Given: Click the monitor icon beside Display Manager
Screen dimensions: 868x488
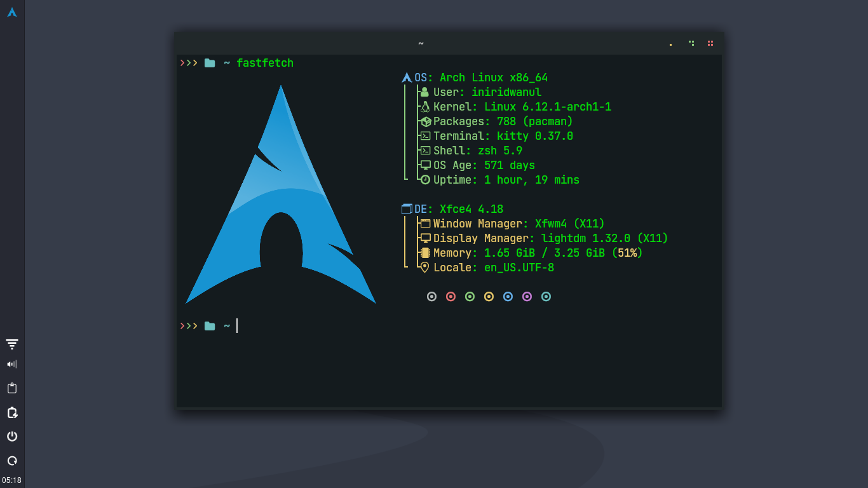Looking at the screenshot, I should coord(426,238).
